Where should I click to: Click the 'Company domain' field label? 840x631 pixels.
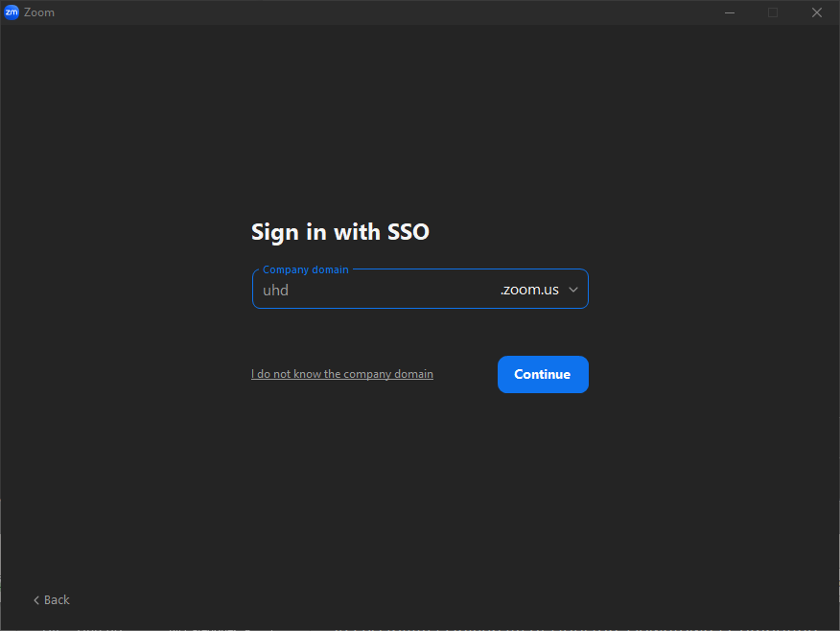pyautogui.click(x=305, y=269)
